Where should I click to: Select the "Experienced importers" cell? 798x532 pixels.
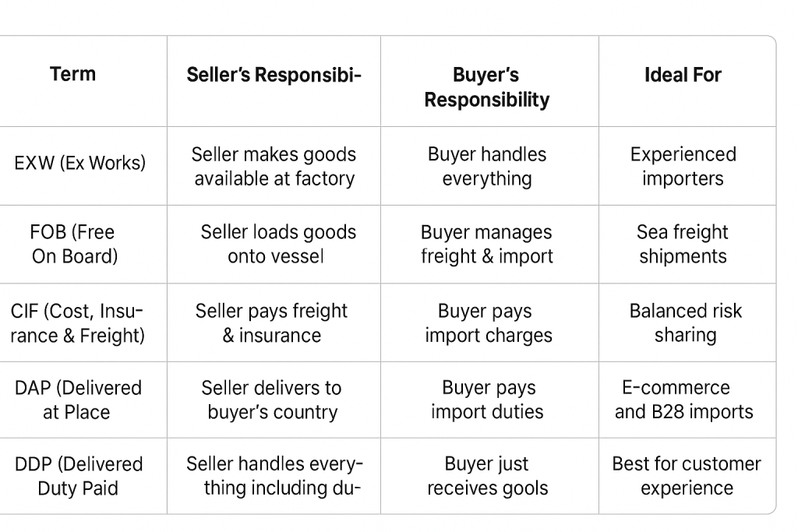pos(683,166)
